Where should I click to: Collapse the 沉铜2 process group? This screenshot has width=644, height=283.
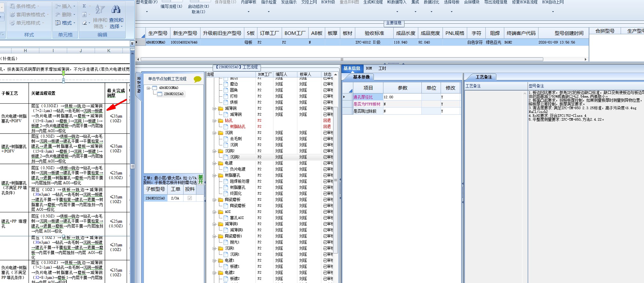coord(215,151)
